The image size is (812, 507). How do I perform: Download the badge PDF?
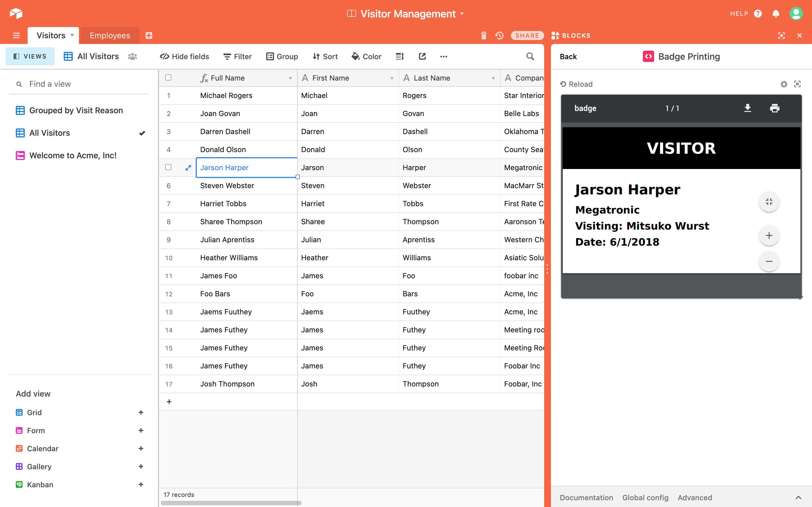(x=747, y=108)
